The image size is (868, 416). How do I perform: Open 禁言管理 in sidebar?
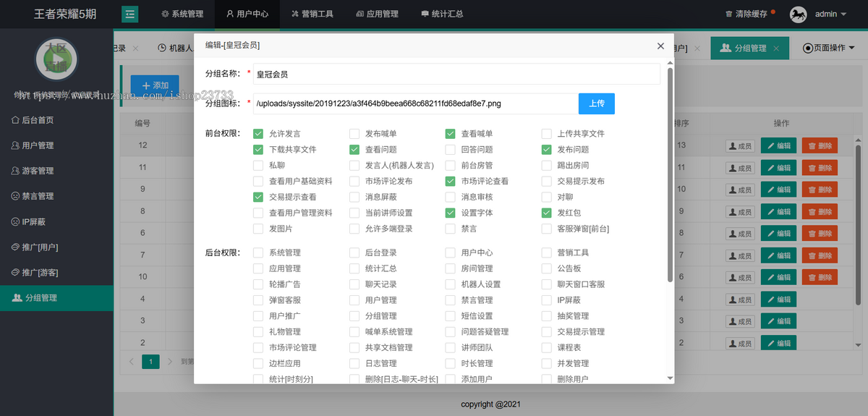56,196
